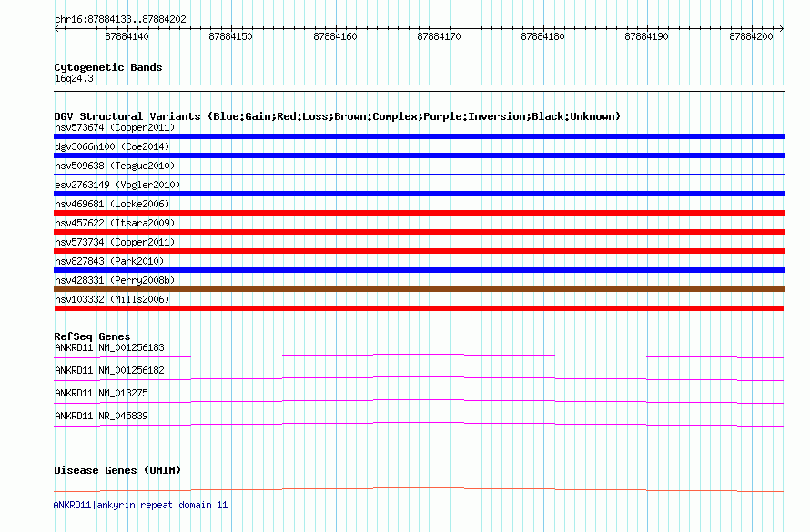Viewport: 810px width, 532px height.
Task: Click the red loss bar under nsv469681
Action: click(419, 213)
